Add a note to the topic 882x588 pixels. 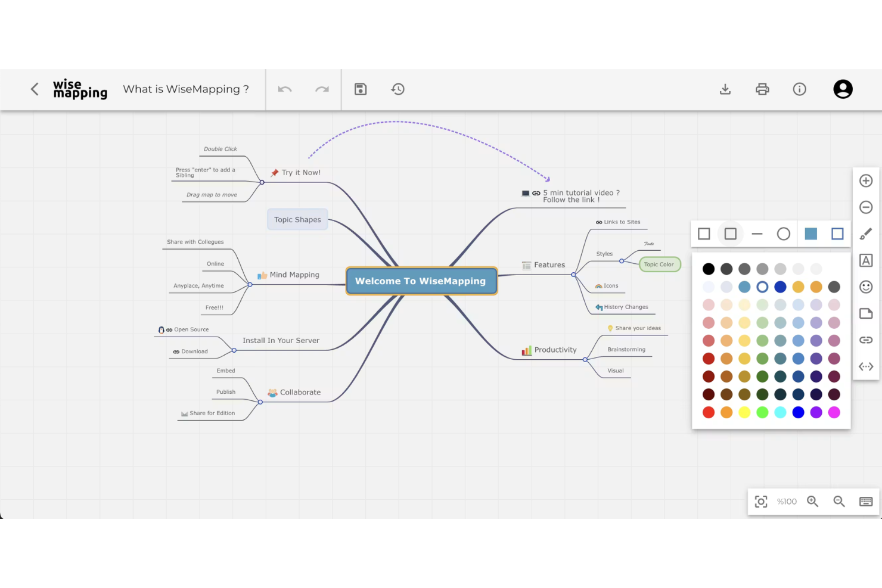click(866, 313)
